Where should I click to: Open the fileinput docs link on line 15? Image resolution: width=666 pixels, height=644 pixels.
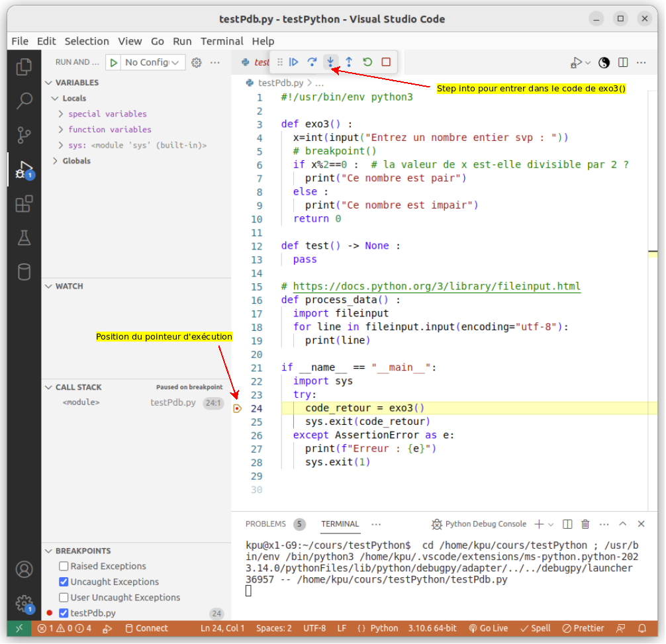click(437, 287)
